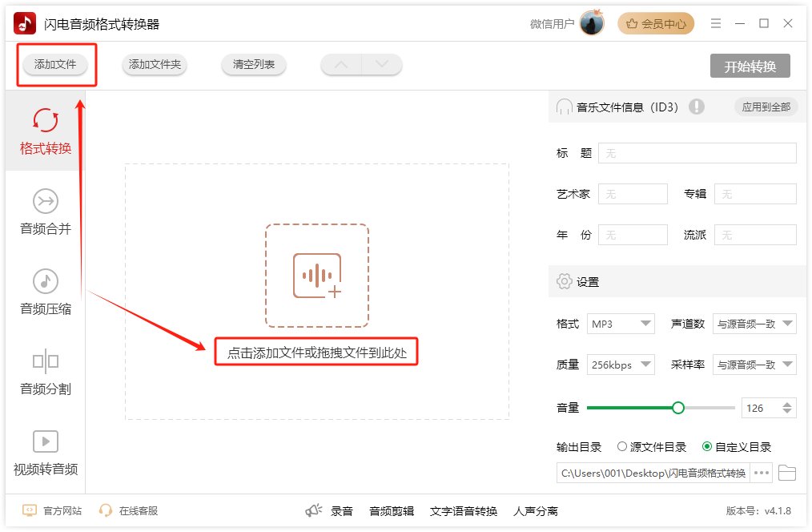Click the ID3 info exclamation icon
This screenshot has height=532, width=812.
click(x=697, y=107)
